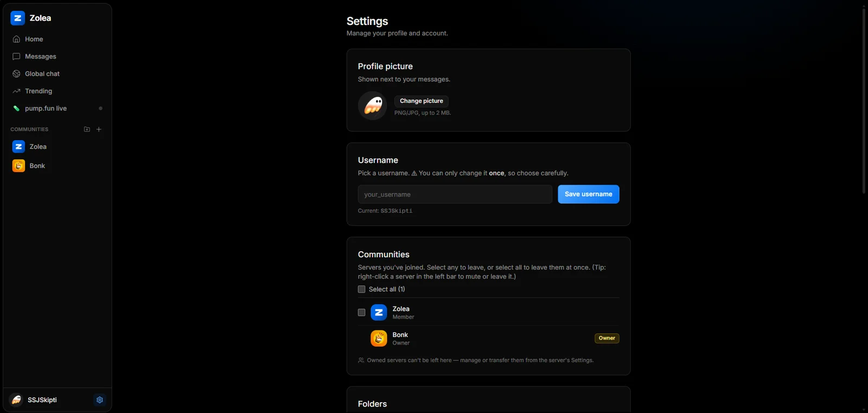The height and width of the screenshot is (413, 868).
Task: Click the Zolea icon in the Communities list
Action: 379,313
